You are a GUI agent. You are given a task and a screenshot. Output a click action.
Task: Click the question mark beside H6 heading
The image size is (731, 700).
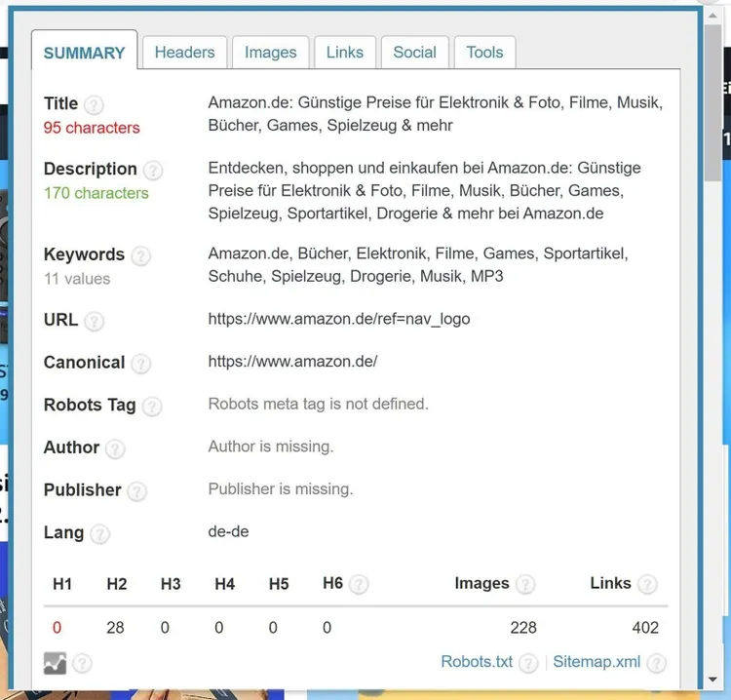point(359,584)
